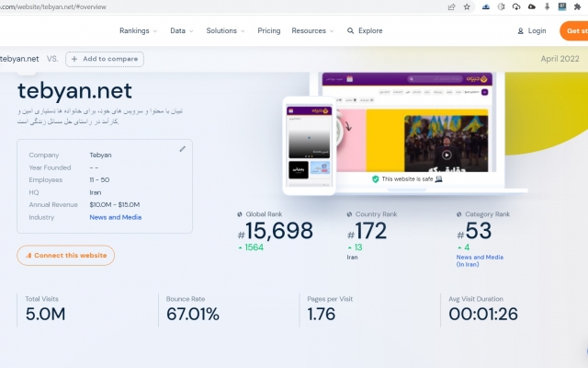Click the Pages per Visit value 1.76

321,314
